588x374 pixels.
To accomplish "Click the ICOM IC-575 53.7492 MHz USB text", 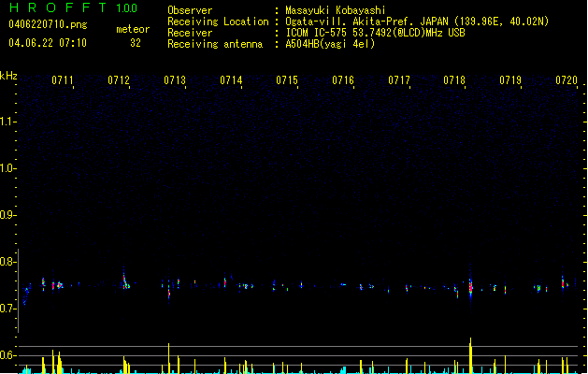I will pyautogui.click(x=376, y=33).
